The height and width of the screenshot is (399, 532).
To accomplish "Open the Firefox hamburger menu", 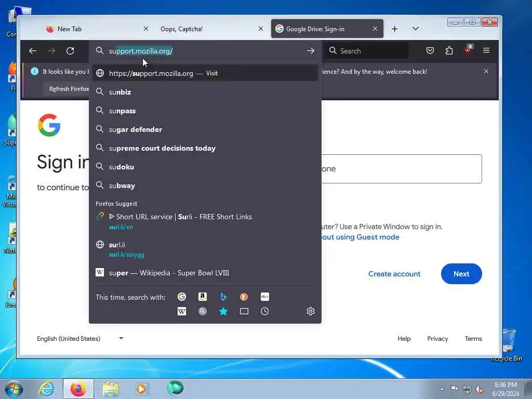I will pos(486,50).
